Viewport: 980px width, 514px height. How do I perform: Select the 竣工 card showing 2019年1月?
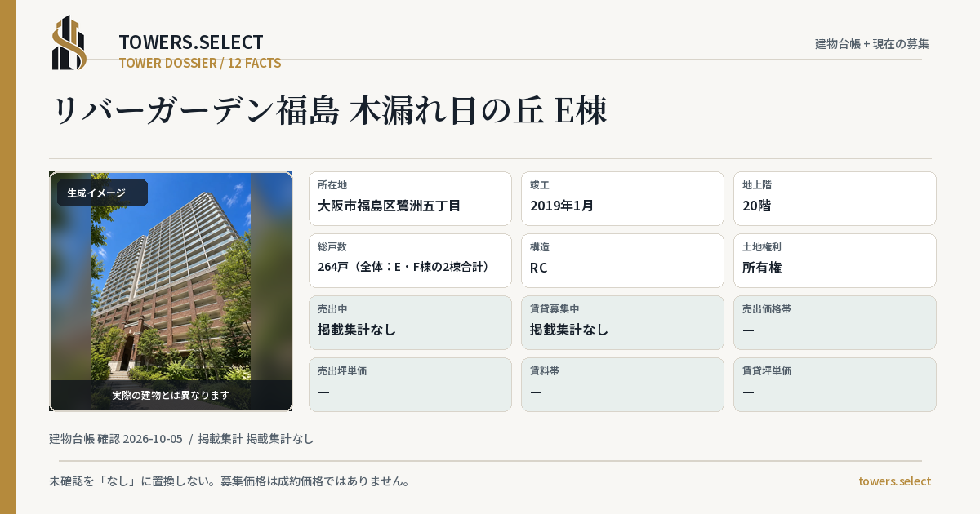(622, 198)
